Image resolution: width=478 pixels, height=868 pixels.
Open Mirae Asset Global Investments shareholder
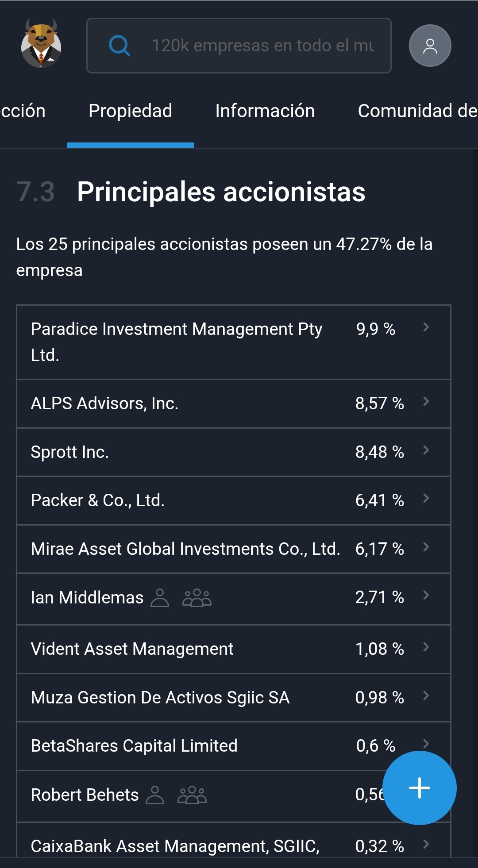pyautogui.click(x=185, y=549)
